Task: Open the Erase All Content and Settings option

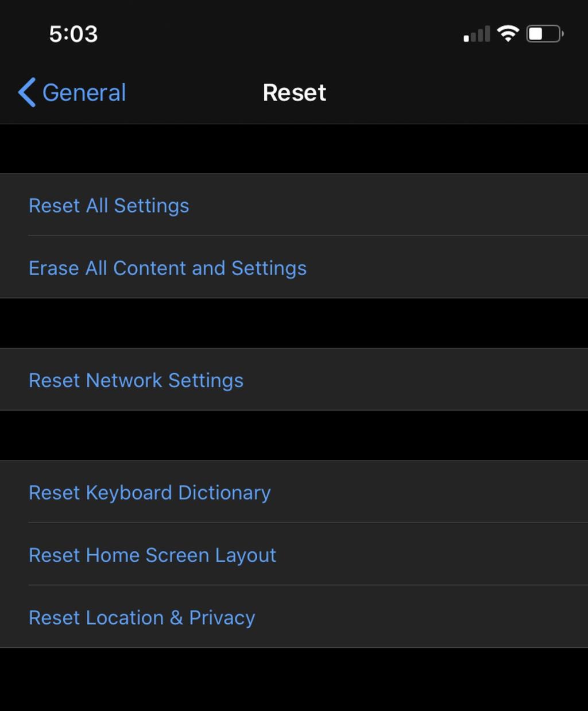Action: [168, 268]
